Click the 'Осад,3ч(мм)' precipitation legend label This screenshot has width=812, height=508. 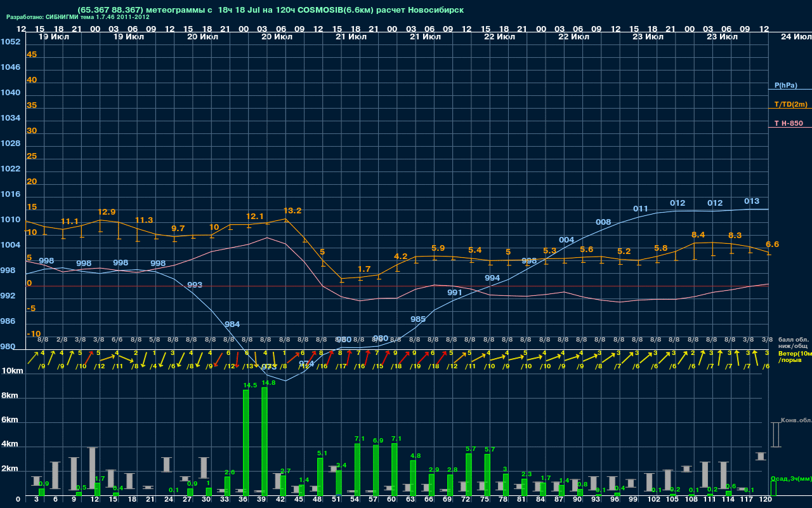(790, 478)
